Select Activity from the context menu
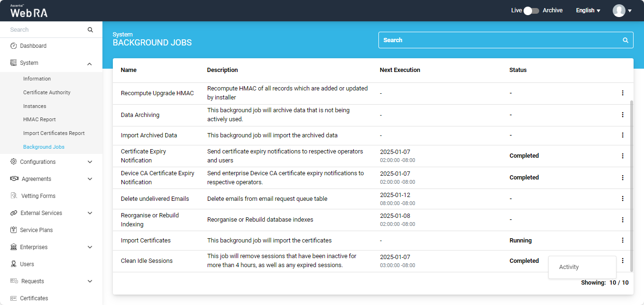 [569, 267]
